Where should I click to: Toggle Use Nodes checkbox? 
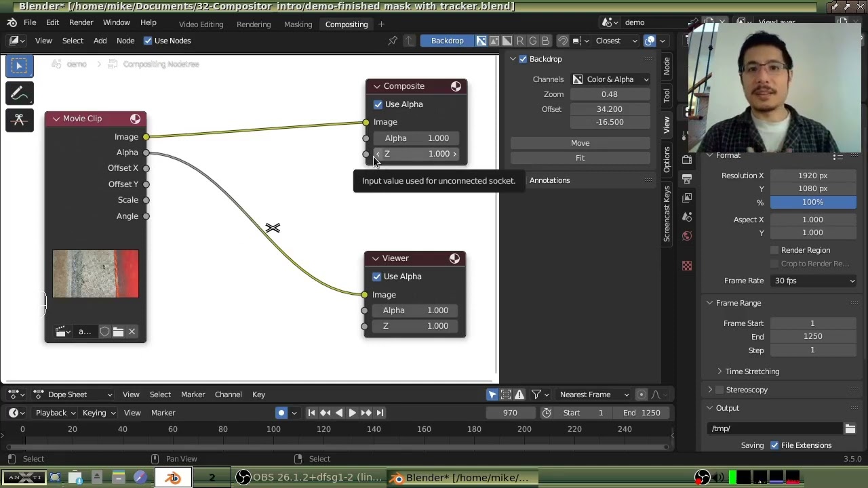tap(148, 41)
